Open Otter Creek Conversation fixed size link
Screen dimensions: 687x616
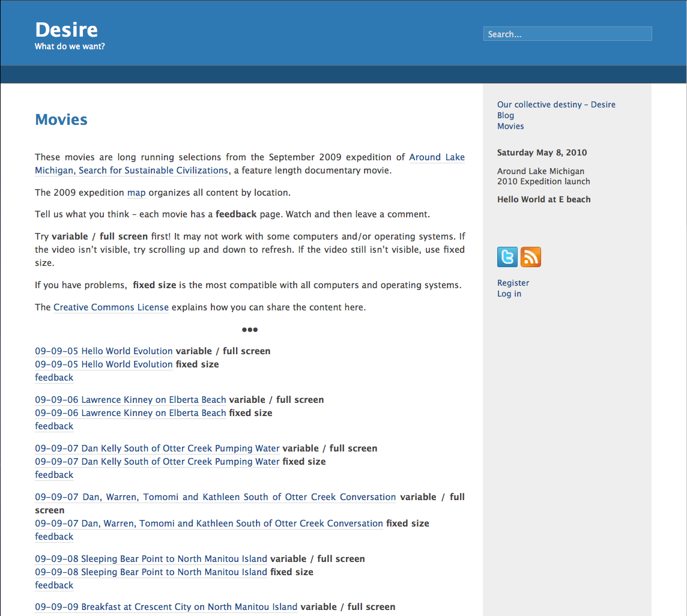pos(209,523)
